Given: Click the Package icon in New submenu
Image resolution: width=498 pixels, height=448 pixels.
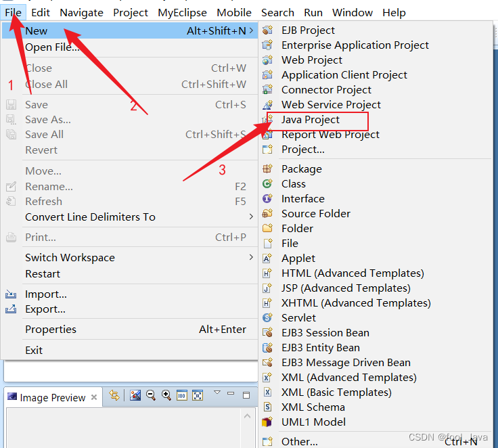Looking at the screenshot, I should click(x=267, y=169).
